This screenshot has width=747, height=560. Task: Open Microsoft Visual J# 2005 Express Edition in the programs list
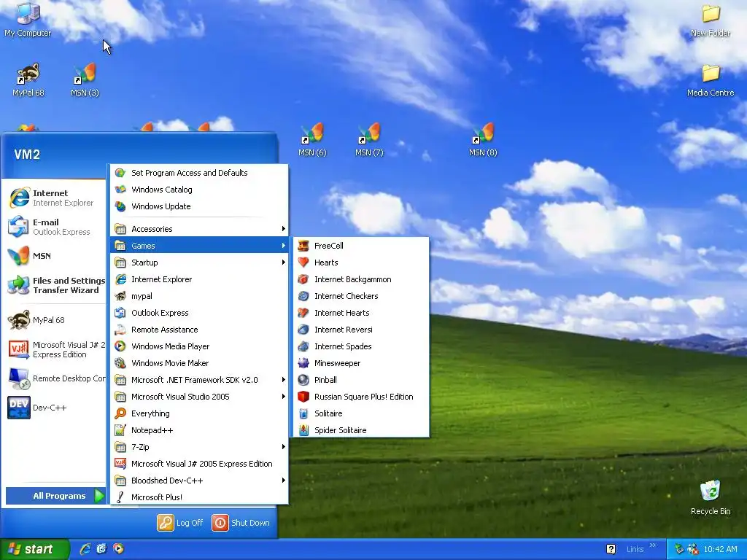199,464
